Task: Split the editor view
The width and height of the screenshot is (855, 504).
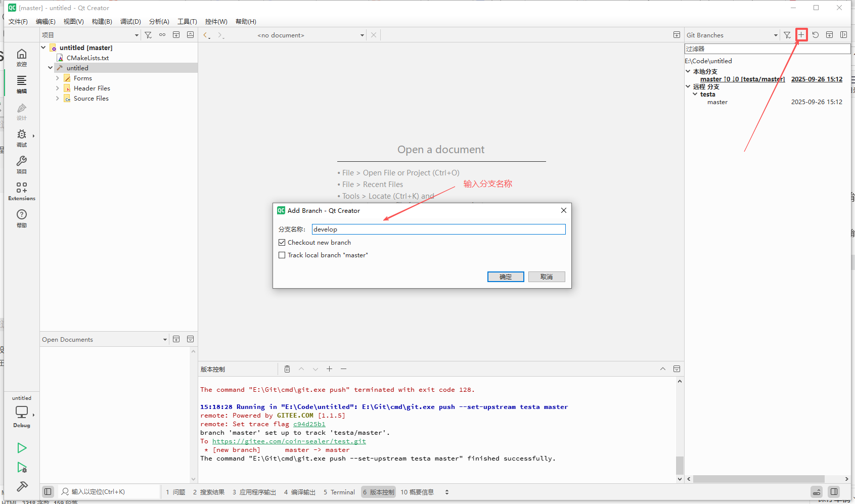Action: coord(677,35)
